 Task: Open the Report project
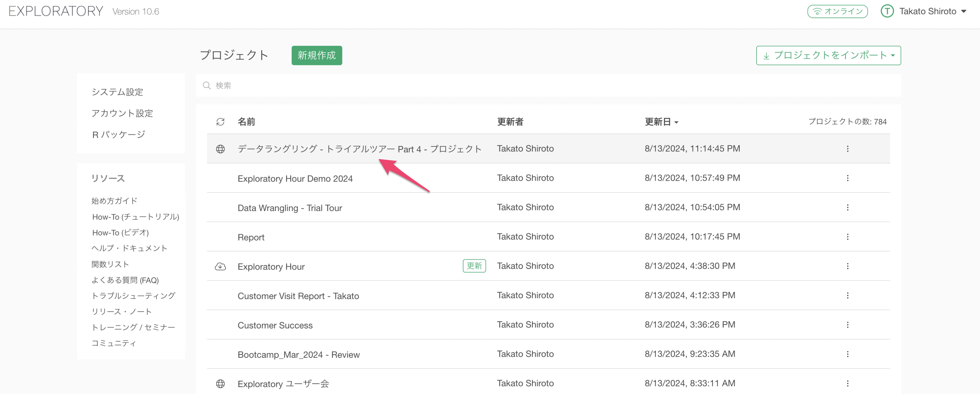[251, 237]
